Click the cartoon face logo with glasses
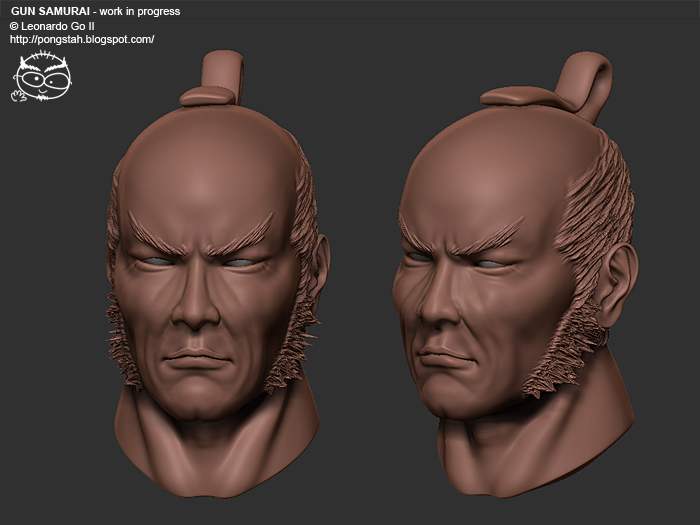700x525 pixels. [41, 76]
